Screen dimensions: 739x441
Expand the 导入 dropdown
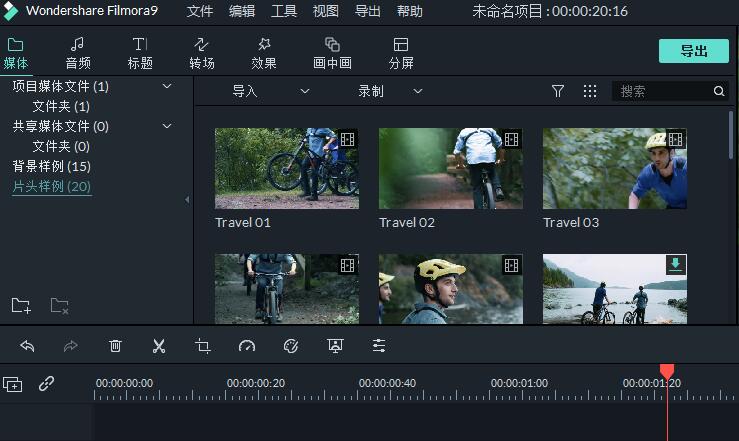[270, 91]
